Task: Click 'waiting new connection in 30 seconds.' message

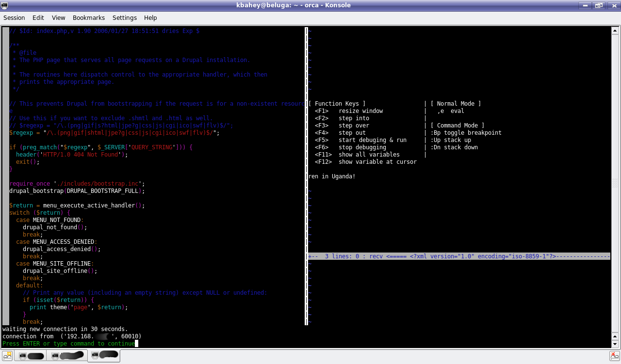Action: click(x=65, y=329)
